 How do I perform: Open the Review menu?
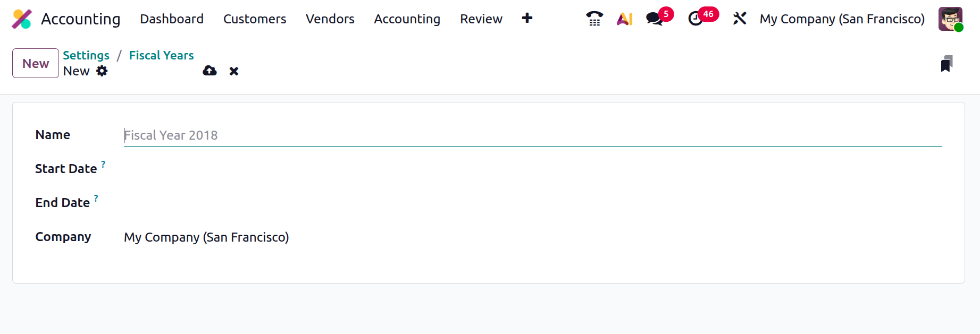pyautogui.click(x=481, y=19)
